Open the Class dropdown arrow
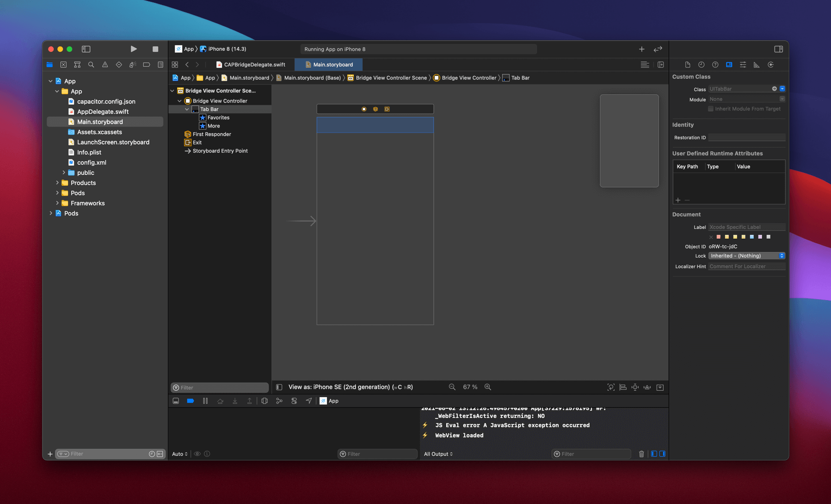 pyautogui.click(x=782, y=89)
